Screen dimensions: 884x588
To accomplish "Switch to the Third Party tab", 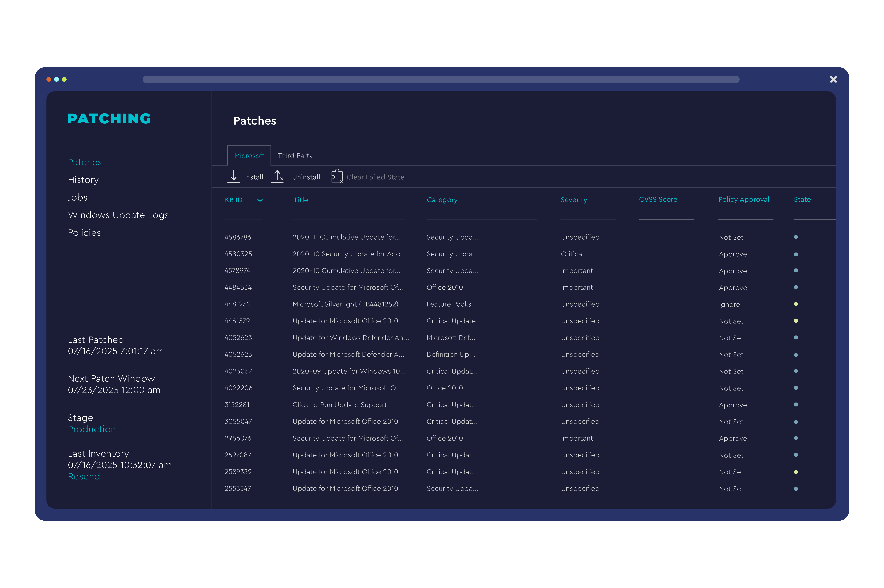I will click(295, 156).
